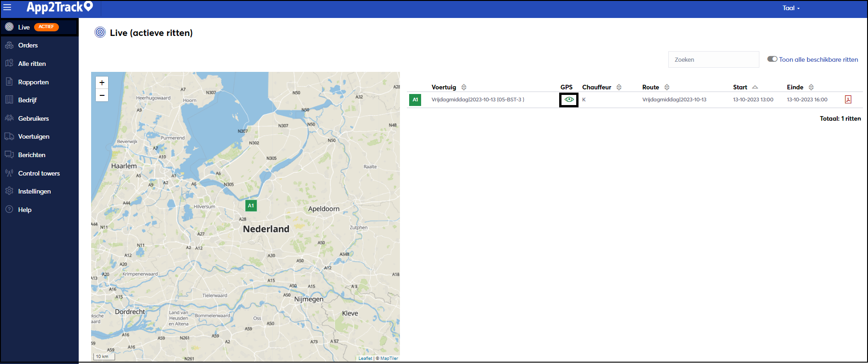
Task: Click the Rapporten document icon
Action: pyautogui.click(x=9, y=82)
